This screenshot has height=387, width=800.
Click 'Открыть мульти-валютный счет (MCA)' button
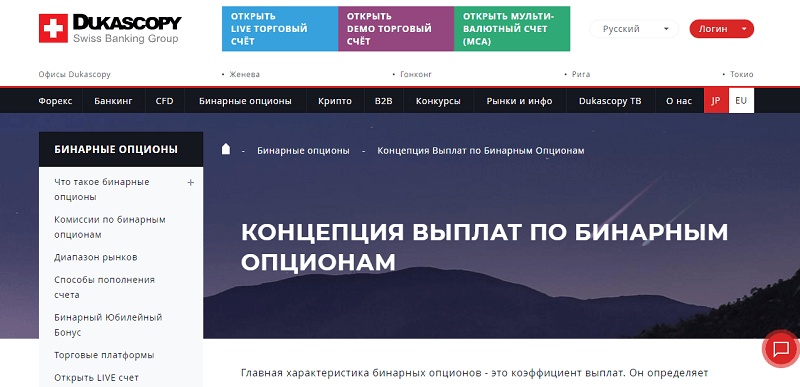[x=512, y=29]
